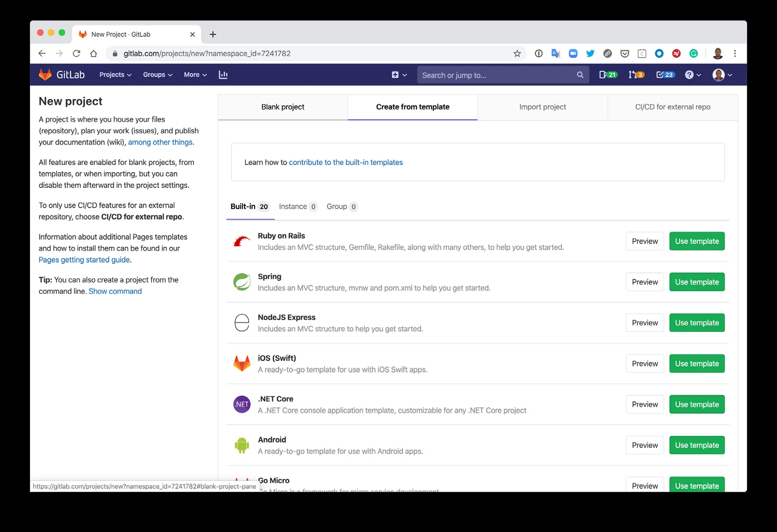
Task: Open the issues counter icon showing 21
Action: pyautogui.click(x=608, y=75)
